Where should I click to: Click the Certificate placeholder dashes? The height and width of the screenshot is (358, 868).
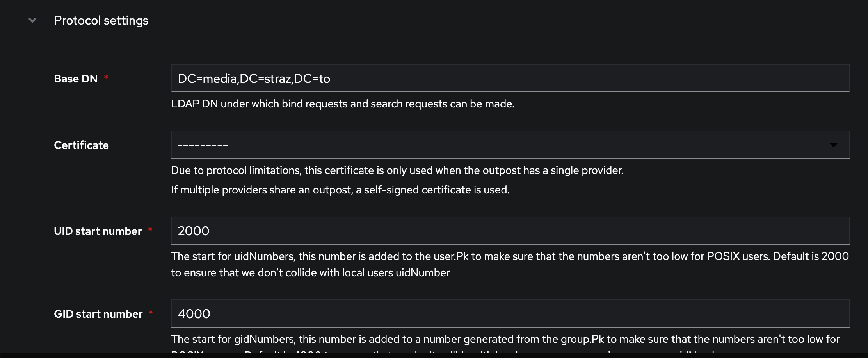pos(203,144)
